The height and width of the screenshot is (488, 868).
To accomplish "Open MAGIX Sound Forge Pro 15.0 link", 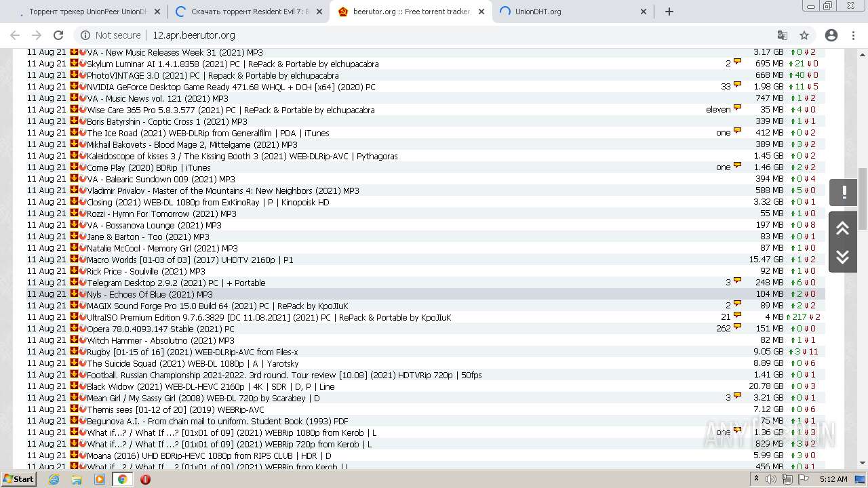I will pyautogui.click(x=217, y=306).
